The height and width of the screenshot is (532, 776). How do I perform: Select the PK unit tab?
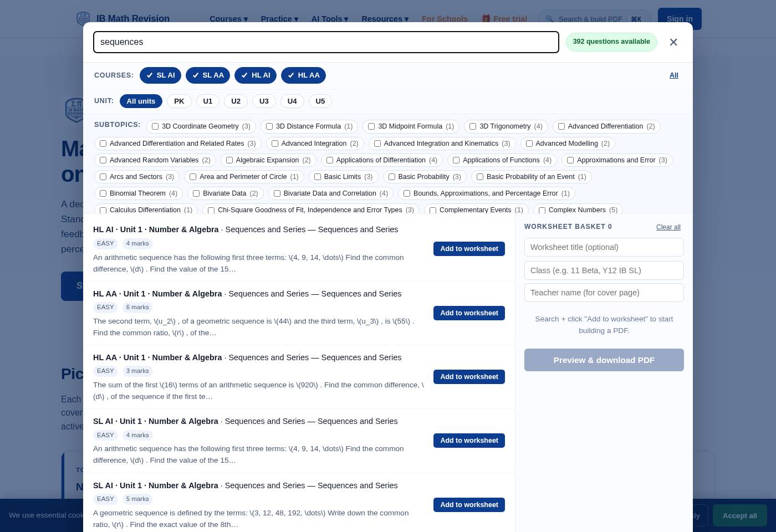tap(179, 101)
